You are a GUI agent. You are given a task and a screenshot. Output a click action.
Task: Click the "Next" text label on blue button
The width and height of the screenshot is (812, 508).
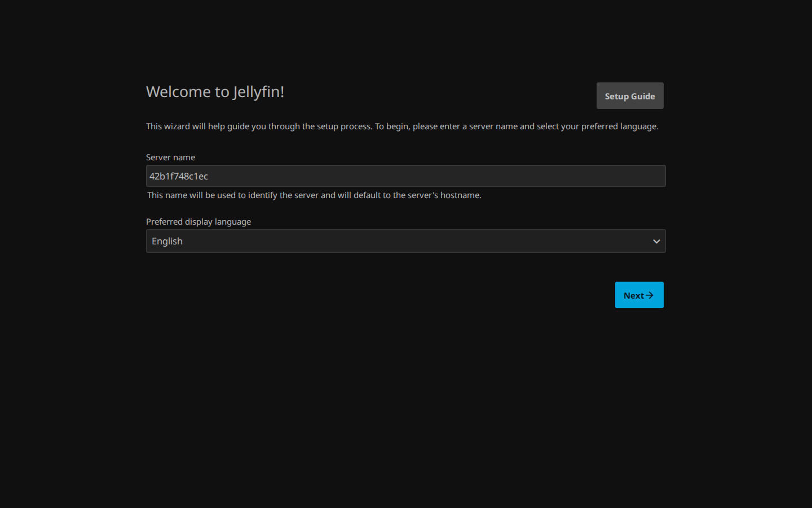[634, 296]
